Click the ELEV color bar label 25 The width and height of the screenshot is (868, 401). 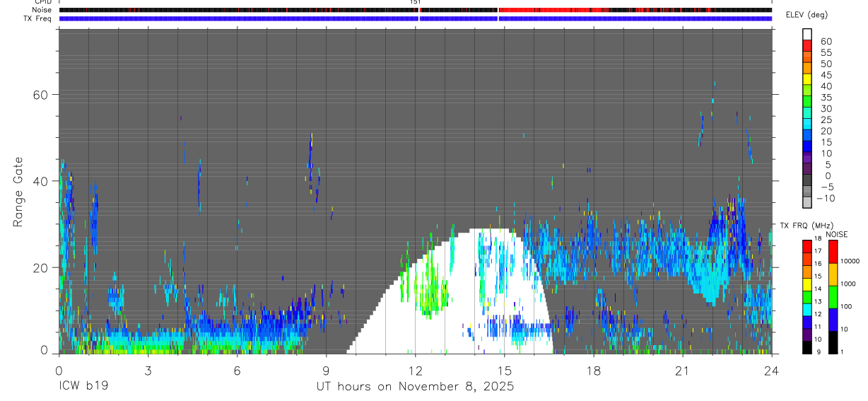coord(826,120)
